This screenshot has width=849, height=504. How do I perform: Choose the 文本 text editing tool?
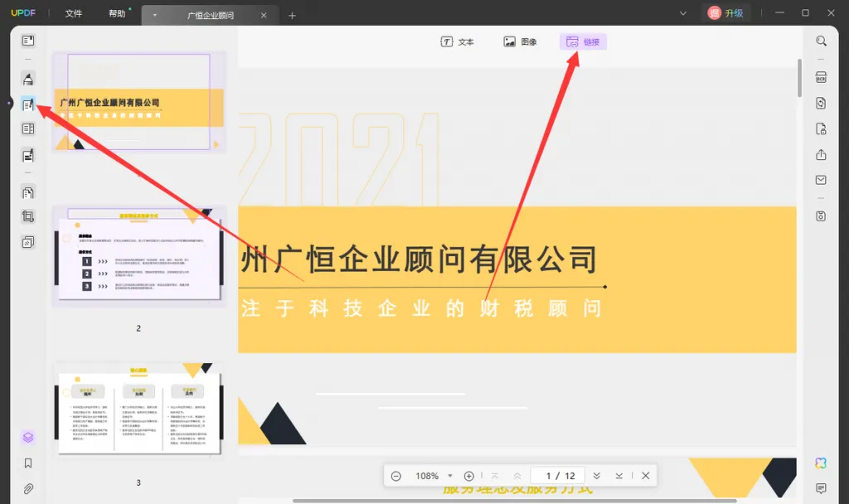click(x=457, y=41)
